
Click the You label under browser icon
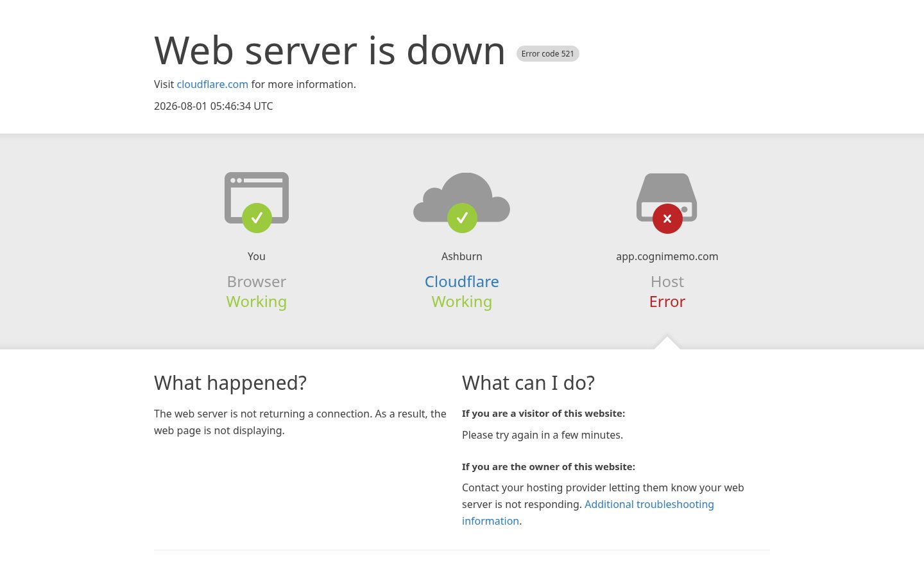coord(257,256)
